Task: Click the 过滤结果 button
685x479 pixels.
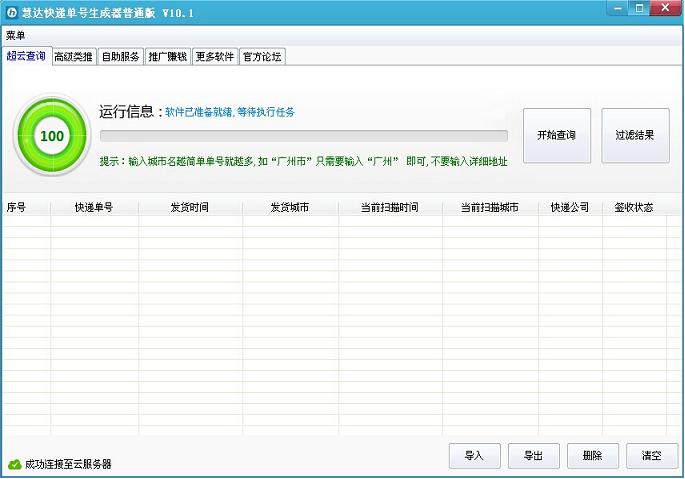Action: point(635,135)
